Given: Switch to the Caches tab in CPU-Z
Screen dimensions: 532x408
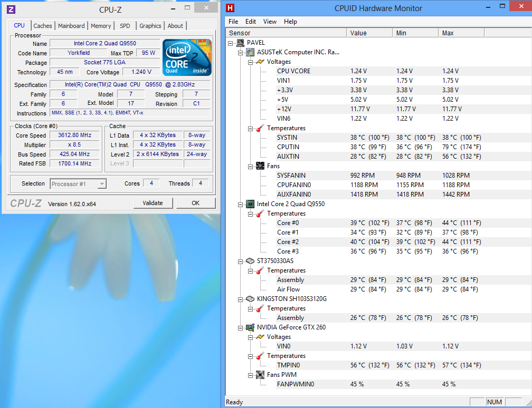Looking at the screenshot, I should (43, 26).
